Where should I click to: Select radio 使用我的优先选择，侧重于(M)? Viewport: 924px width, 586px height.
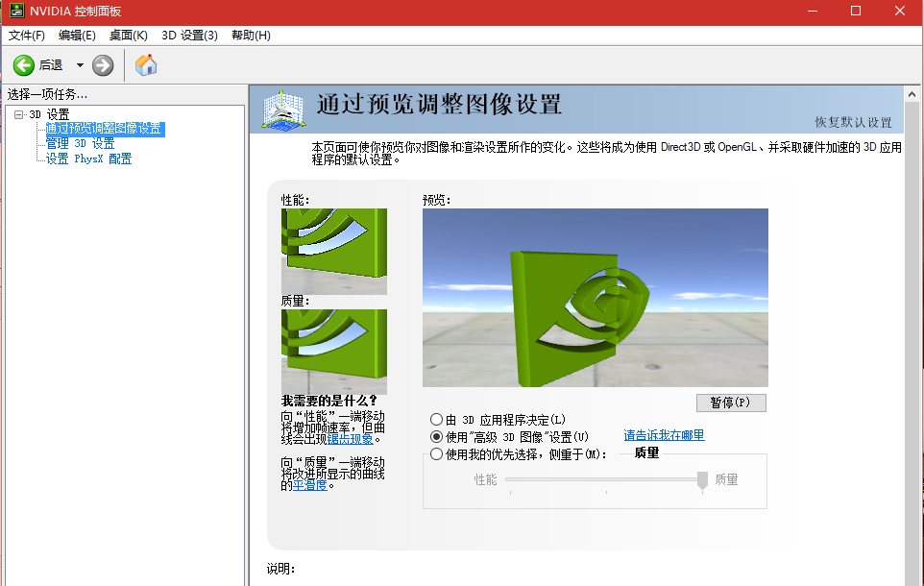pos(436,454)
